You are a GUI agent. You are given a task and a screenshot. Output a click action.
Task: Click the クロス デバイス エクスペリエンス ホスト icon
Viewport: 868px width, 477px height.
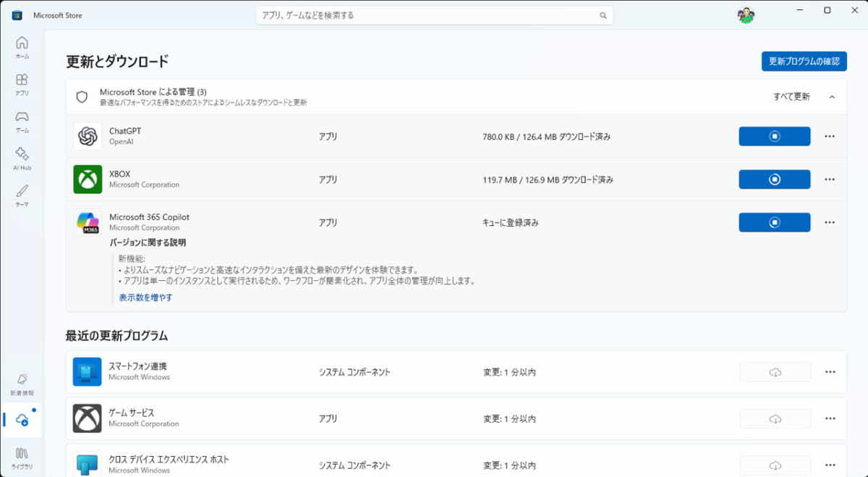pyautogui.click(x=88, y=464)
